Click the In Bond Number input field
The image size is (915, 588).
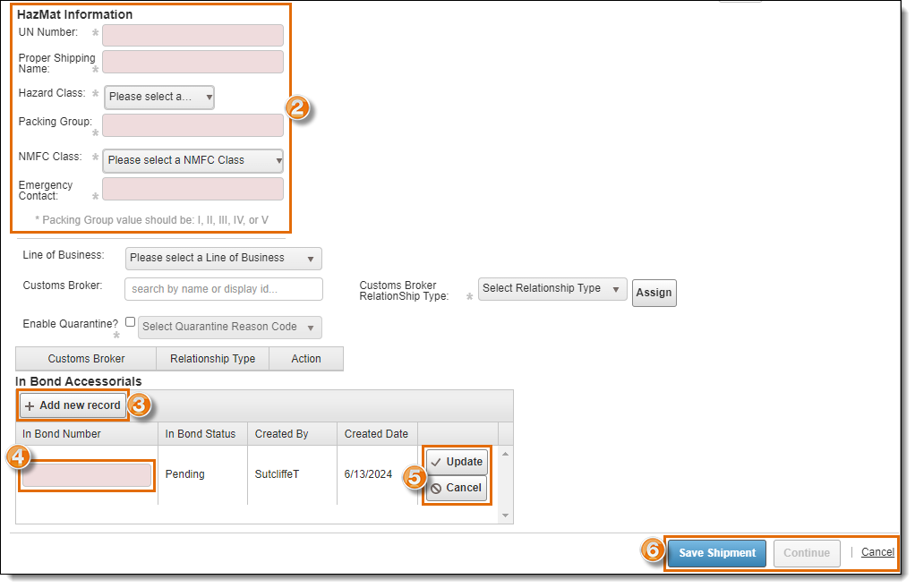87,475
